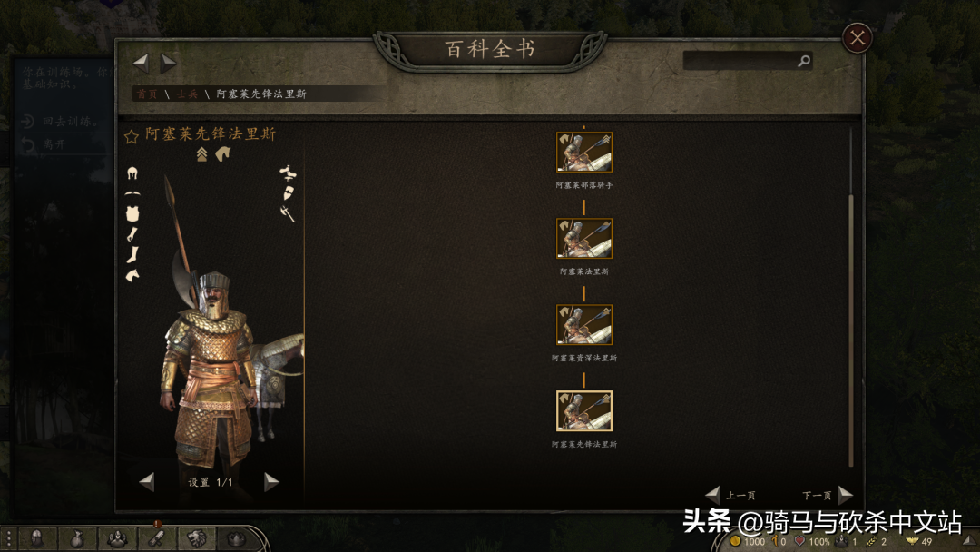Click the boots equipment slot icon
Viewport: 980px width, 552px height.
point(132,254)
